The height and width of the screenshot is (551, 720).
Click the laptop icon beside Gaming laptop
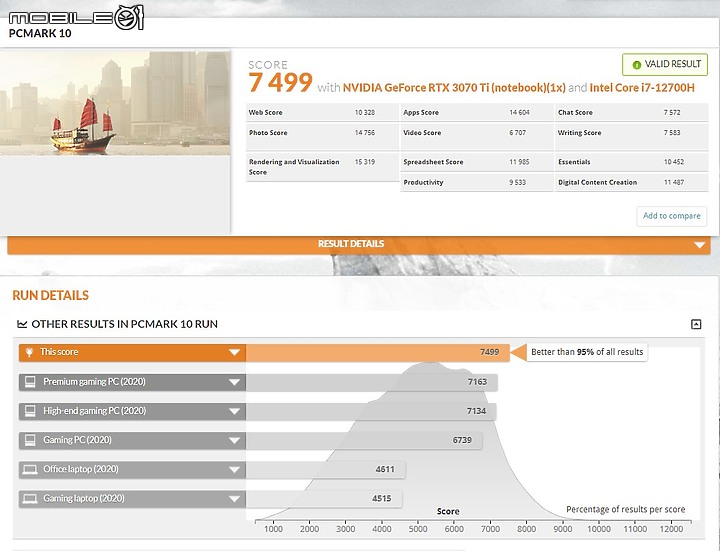30,499
